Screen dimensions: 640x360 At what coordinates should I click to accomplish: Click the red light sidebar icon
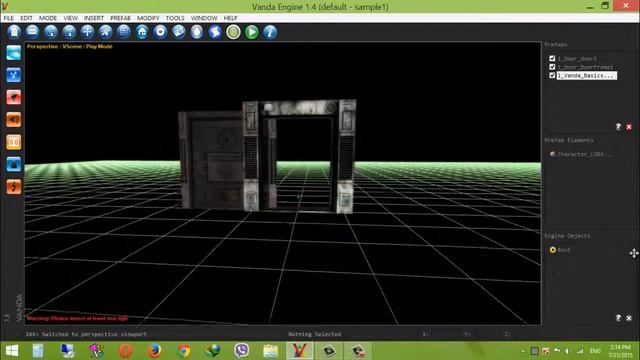(x=13, y=98)
